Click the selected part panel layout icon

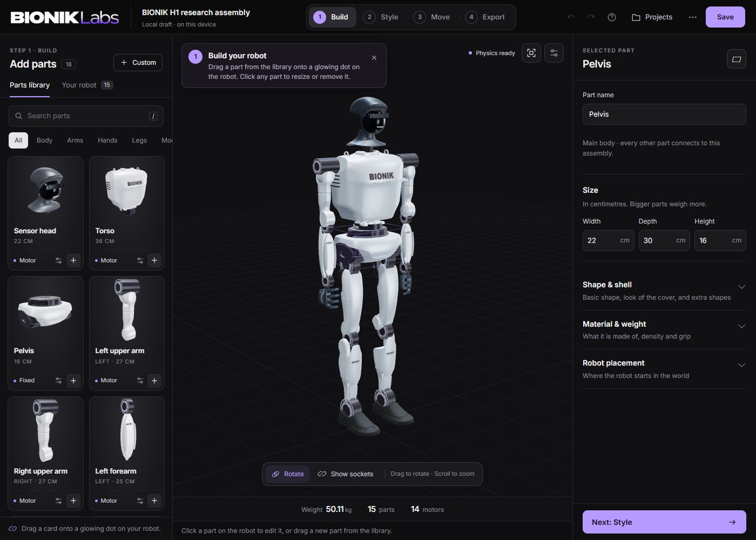737,59
